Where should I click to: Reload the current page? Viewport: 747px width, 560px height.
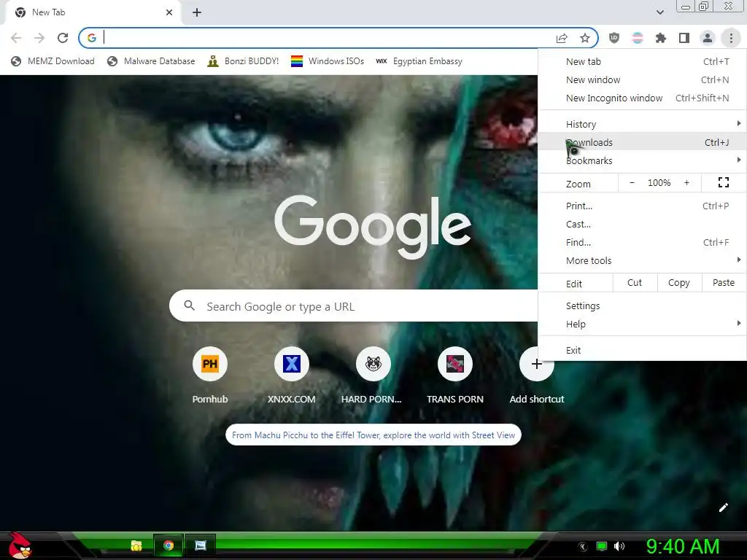pos(63,38)
